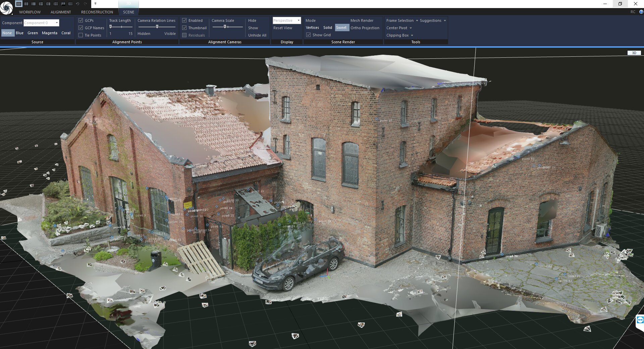
Task: Expand the Center Pivot dropdown
Action: pos(399,28)
